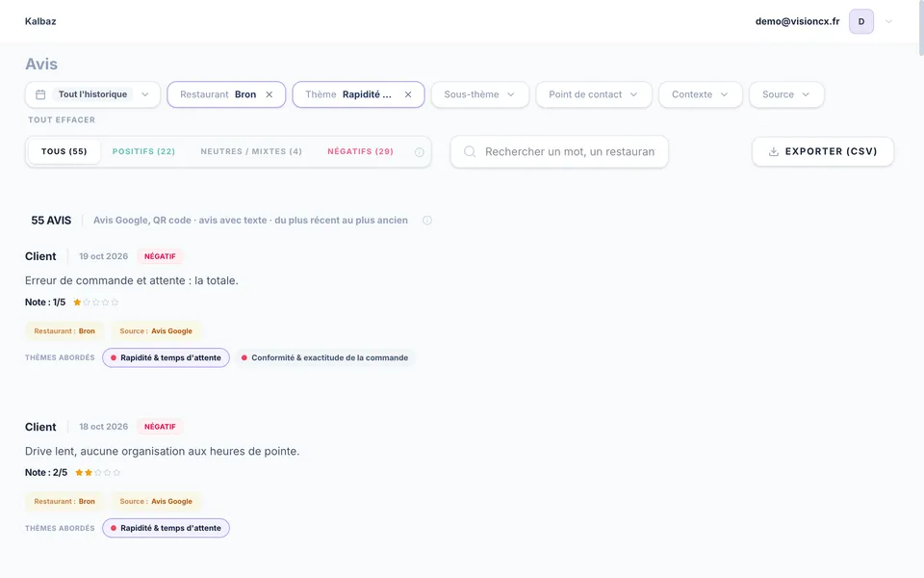Click Conformité & exactitude de la commande chip
The width and height of the screenshot is (924, 578).
click(324, 357)
